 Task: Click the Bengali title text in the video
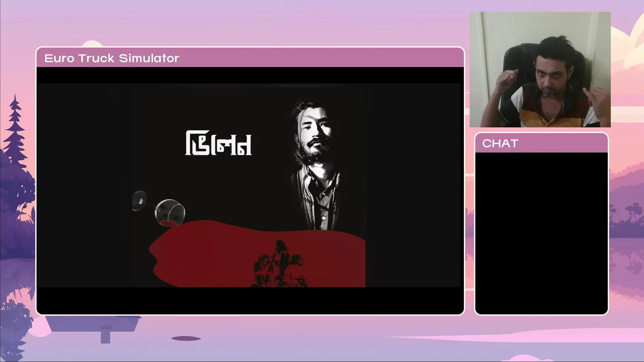click(x=218, y=144)
